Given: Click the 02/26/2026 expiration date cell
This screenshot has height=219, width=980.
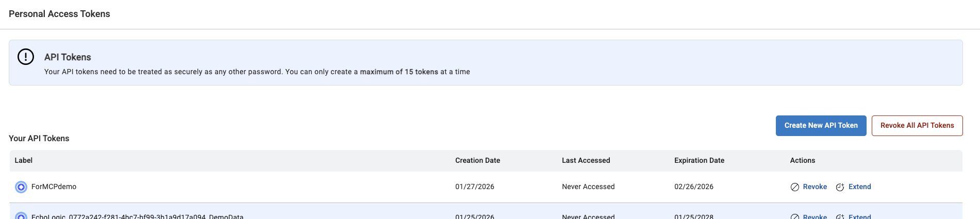Looking at the screenshot, I should (693, 187).
